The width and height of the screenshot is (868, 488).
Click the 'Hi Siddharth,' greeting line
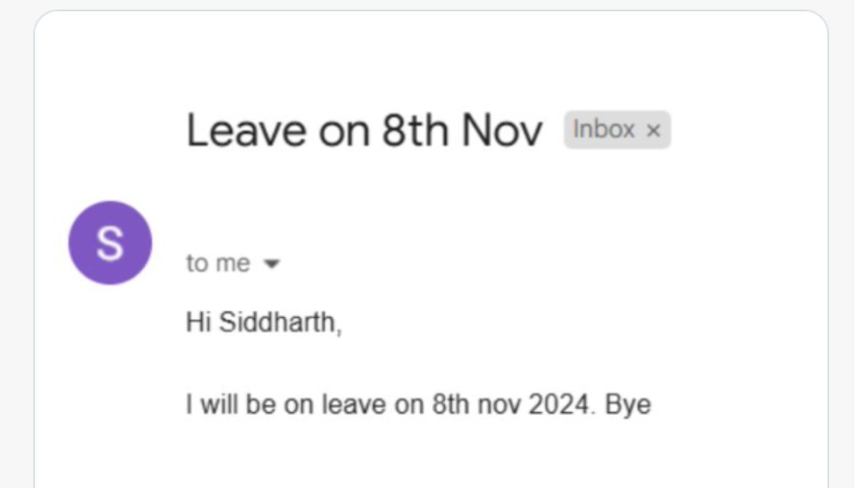tap(264, 322)
